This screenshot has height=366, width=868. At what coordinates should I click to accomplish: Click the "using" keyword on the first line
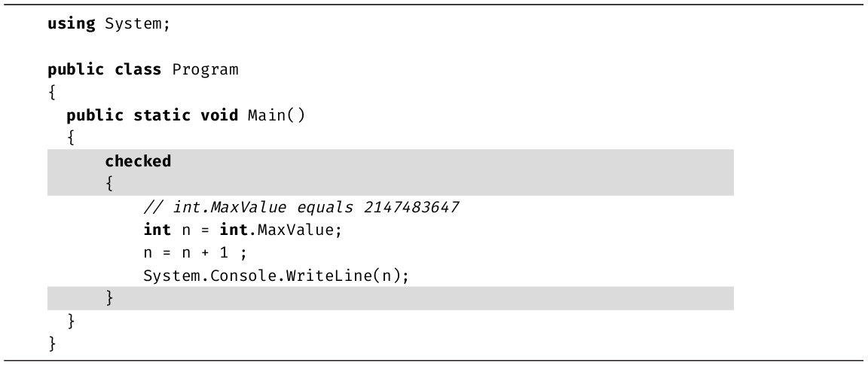tap(72, 23)
